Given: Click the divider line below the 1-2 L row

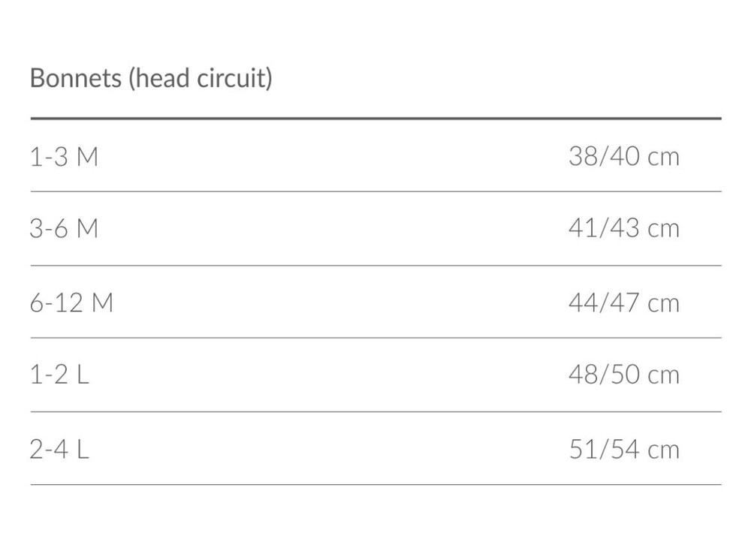Looking at the screenshot, I should (x=375, y=411).
